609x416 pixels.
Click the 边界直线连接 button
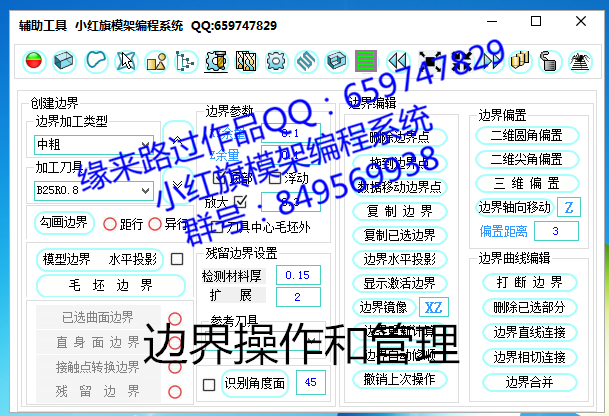pos(530,332)
